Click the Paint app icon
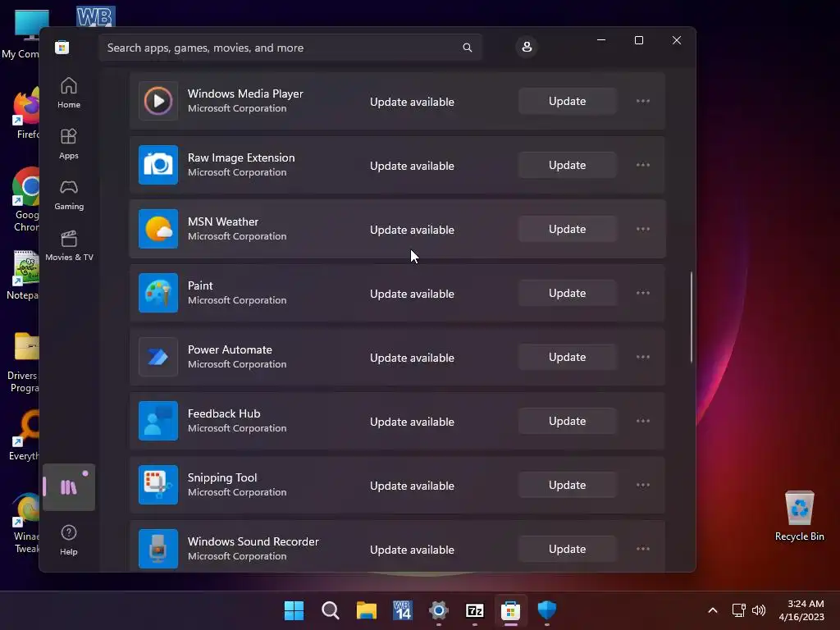Screen dimensions: 840x630 158,293
